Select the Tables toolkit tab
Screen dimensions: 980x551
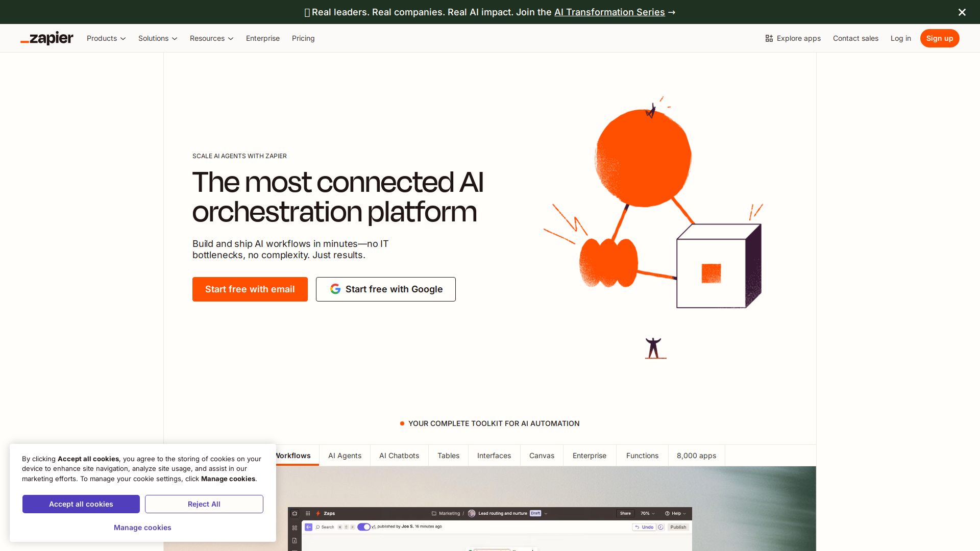point(448,456)
